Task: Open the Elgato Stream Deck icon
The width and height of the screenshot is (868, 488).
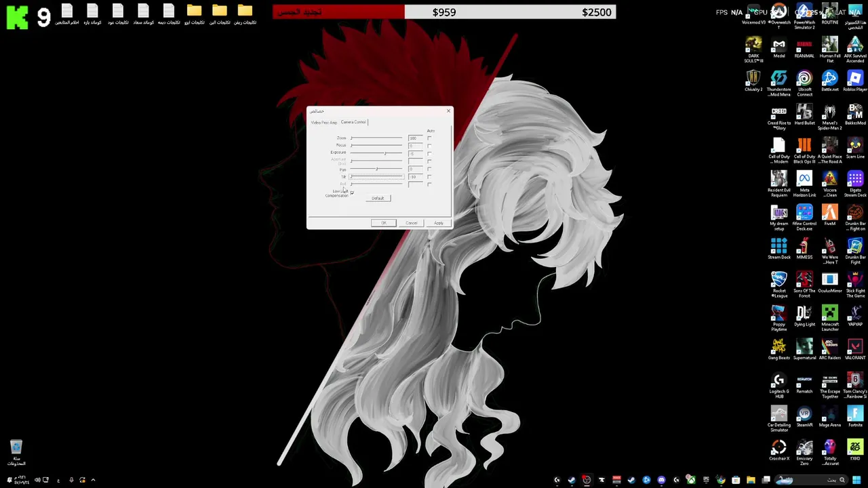Action: point(854,183)
